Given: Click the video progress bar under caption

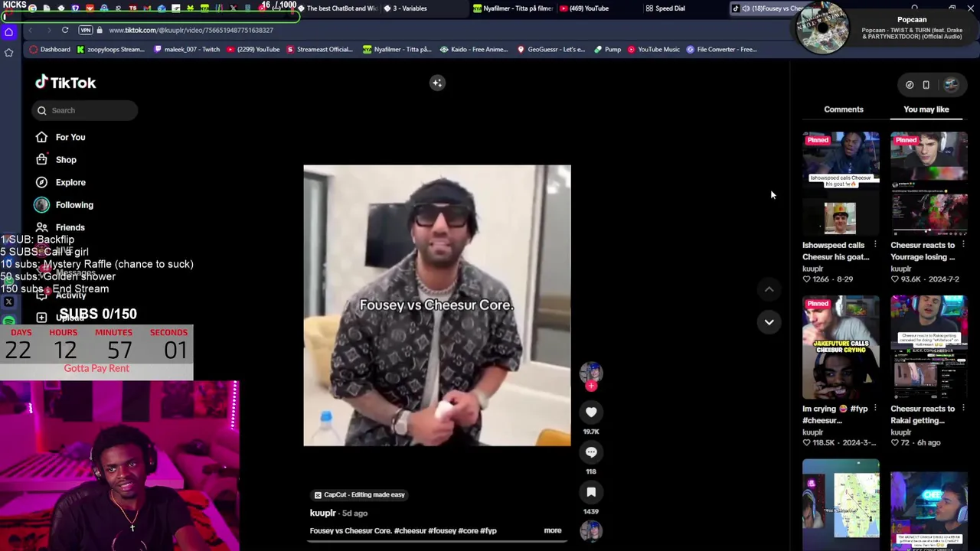Looking at the screenshot, I should click(437, 541).
